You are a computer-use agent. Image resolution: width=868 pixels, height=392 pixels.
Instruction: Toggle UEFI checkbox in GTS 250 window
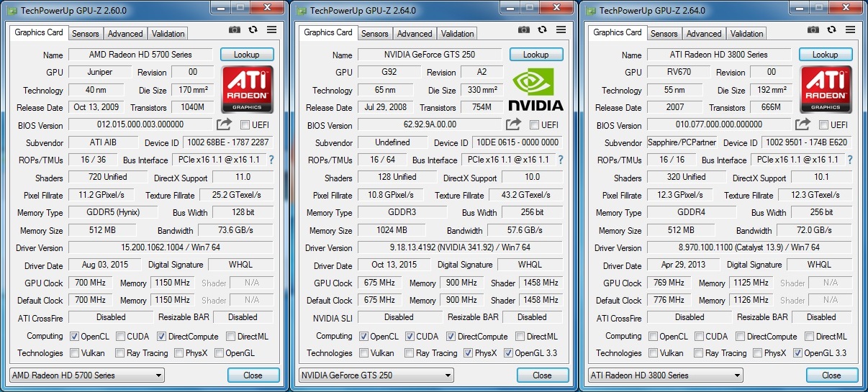coord(534,125)
